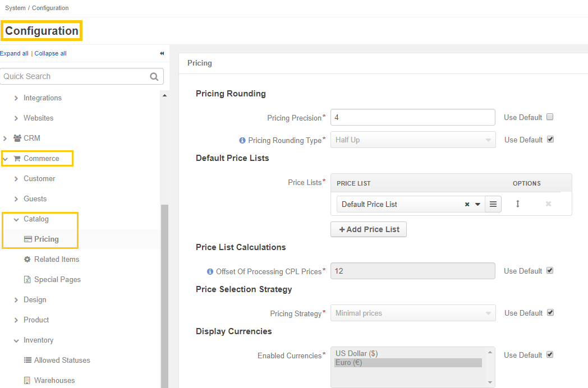Click the sidebar vertical scrollbar thumb
Image resolution: width=588 pixels, height=388 pixels.
tap(164, 296)
